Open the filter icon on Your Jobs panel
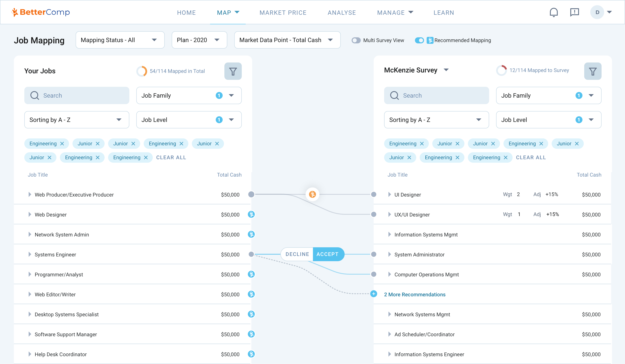Image resolution: width=625 pixels, height=364 pixels. coord(233,71)
